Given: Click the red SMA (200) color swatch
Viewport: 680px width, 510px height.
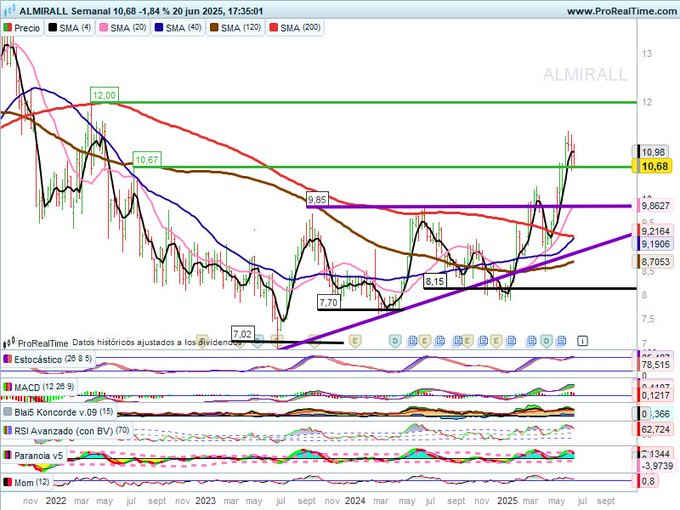Looking at the screenshot, I should click(274, 28).
